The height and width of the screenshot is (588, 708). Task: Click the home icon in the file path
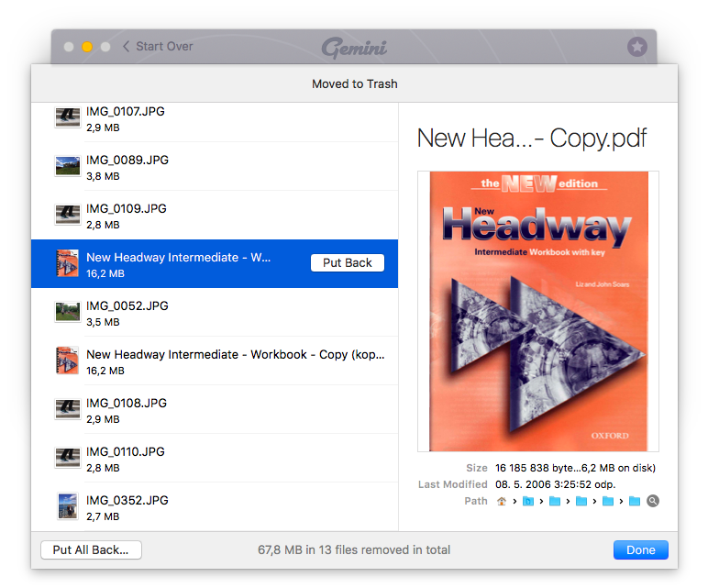[502, 501]
